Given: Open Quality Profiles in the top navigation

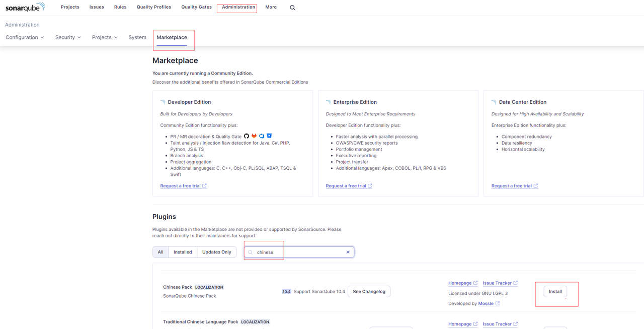Looking at the screenshot, I should point(154,7).
